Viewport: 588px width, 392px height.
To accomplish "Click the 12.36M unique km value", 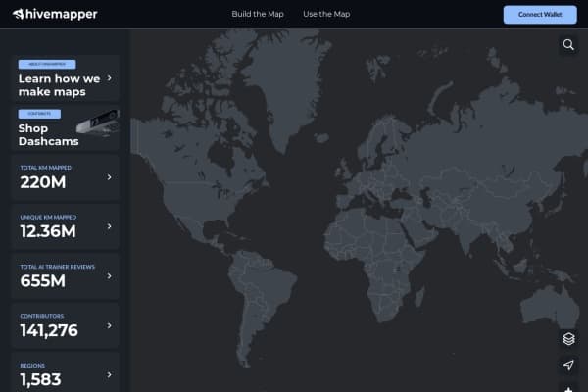I will 48,231.
